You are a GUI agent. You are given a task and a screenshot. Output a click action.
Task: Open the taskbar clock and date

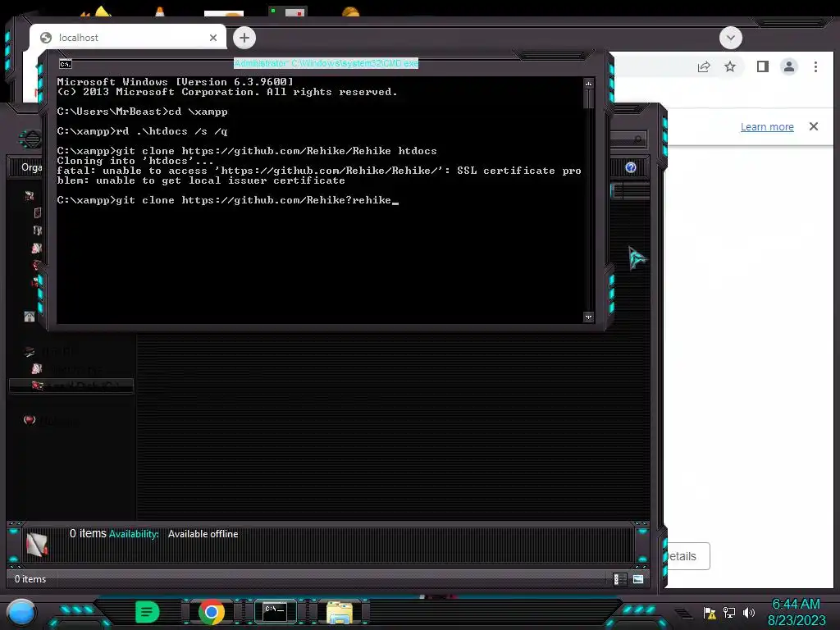796,612
